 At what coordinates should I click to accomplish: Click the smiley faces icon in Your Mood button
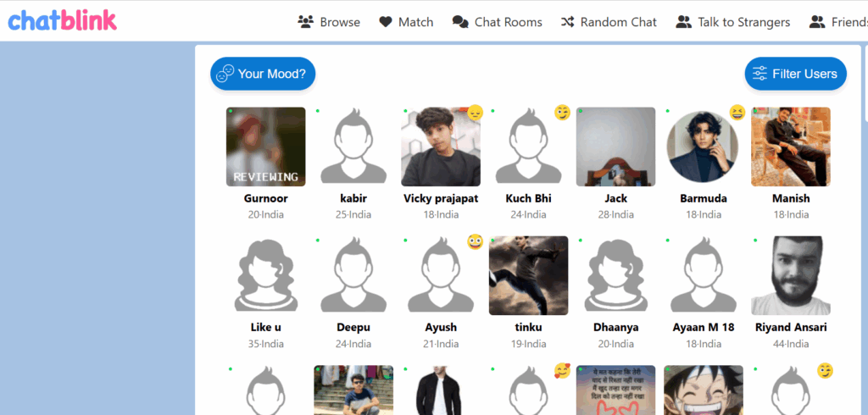point(225,74)
